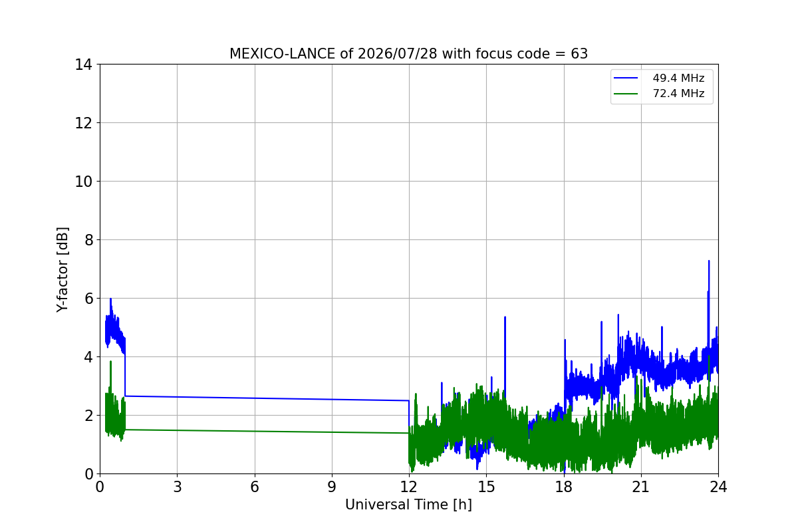Screen dimensions: 798x532
Task: Click the green spike near 0.4h
Action: click(110, 362)
